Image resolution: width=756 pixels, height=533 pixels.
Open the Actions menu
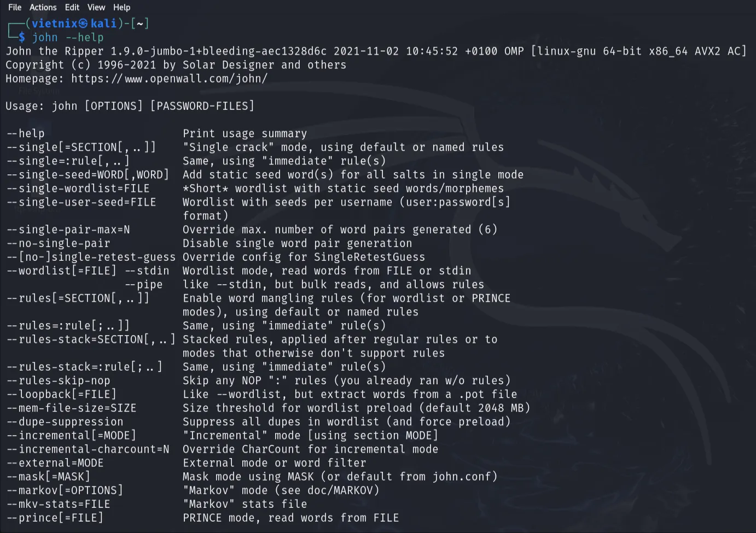tap(43, 7)
